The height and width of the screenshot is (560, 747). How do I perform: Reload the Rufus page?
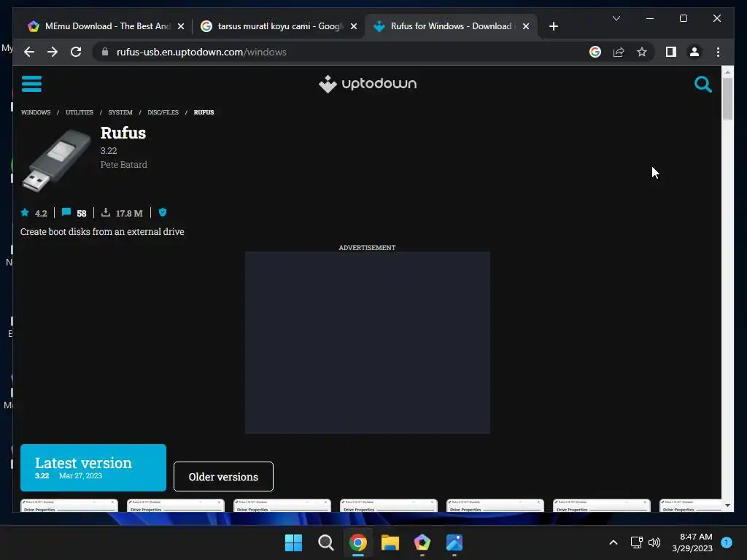point(76,52)
